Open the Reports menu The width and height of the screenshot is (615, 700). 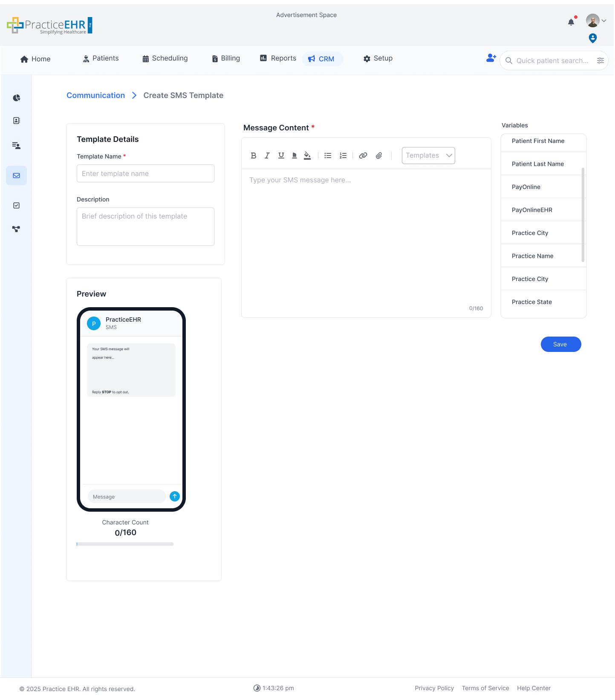click(x=278, y=58)
